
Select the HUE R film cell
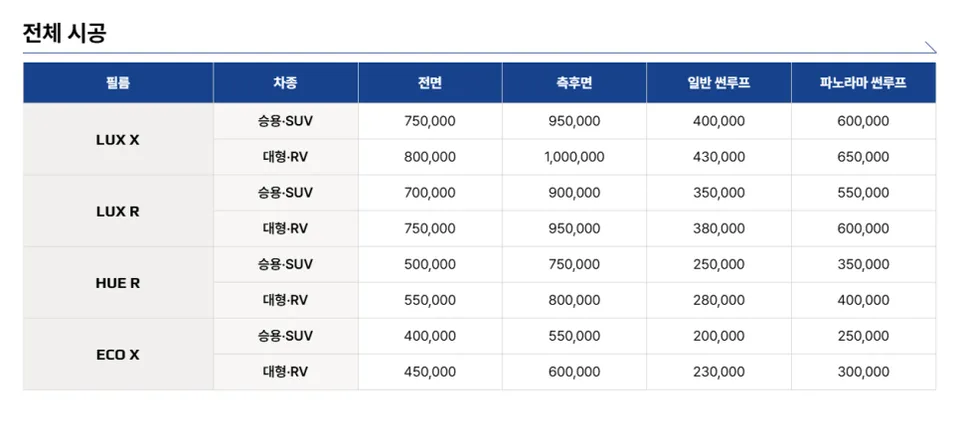(x=118, y=282)
